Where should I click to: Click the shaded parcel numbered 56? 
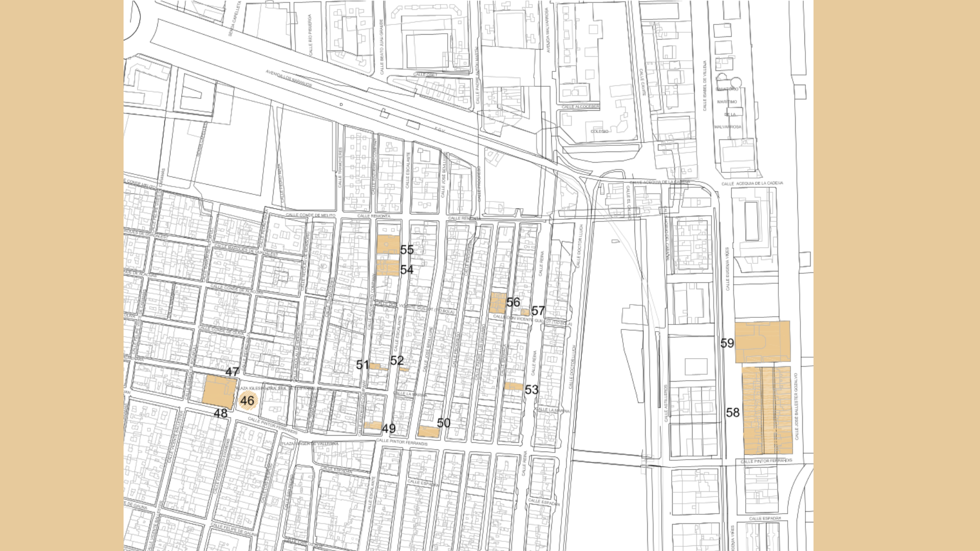point(498,303)
